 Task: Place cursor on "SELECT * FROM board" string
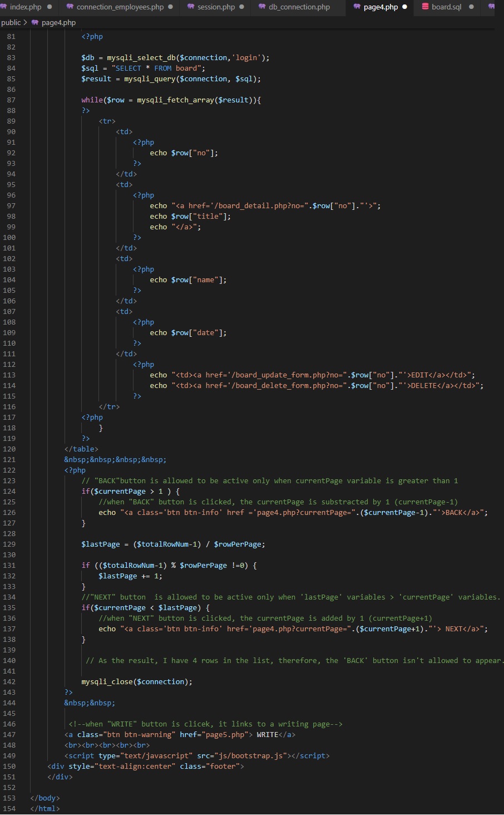(156, 68)
